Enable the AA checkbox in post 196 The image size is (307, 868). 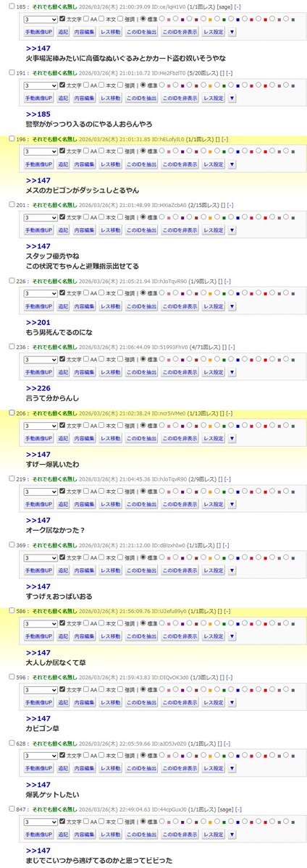[x=86, y=151]
